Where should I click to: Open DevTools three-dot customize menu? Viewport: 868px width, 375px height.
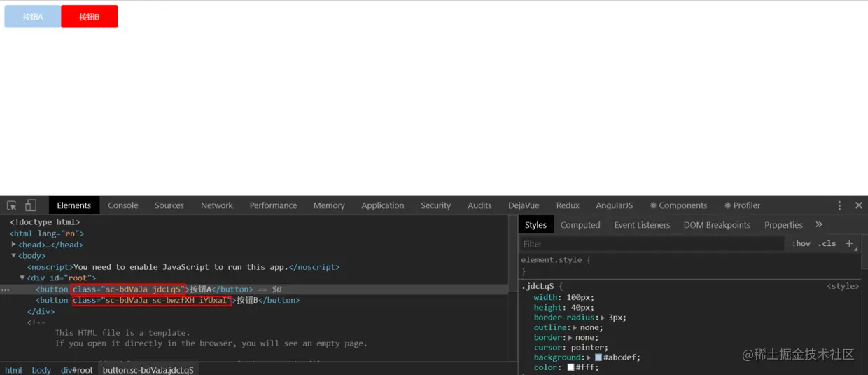coord(839,205)
